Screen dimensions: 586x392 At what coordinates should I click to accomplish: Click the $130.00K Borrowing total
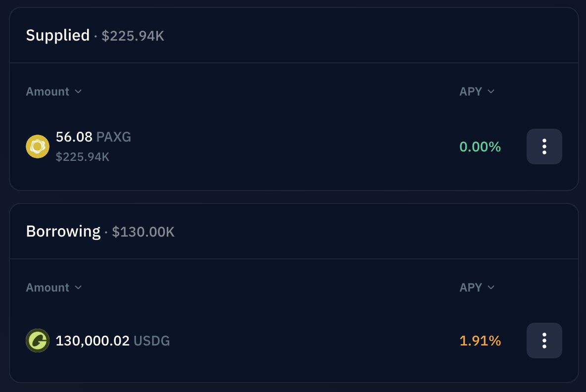143,232
